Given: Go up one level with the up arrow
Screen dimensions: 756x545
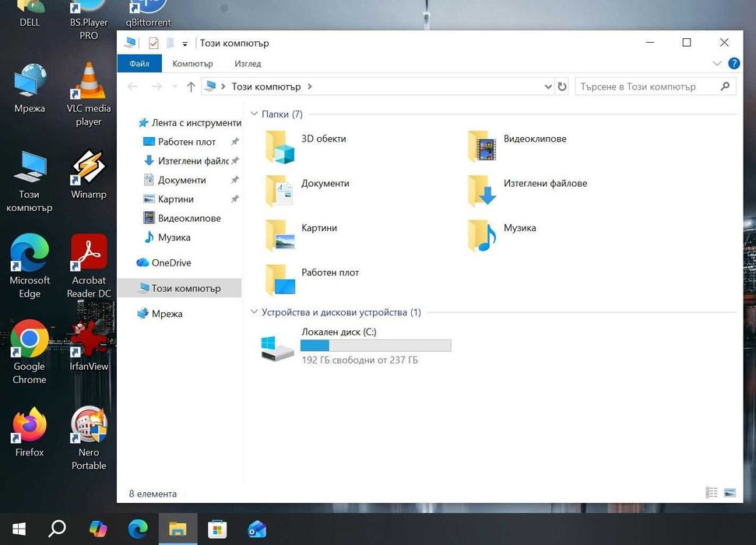Looking at the screenshot, I should pos(191,87).
